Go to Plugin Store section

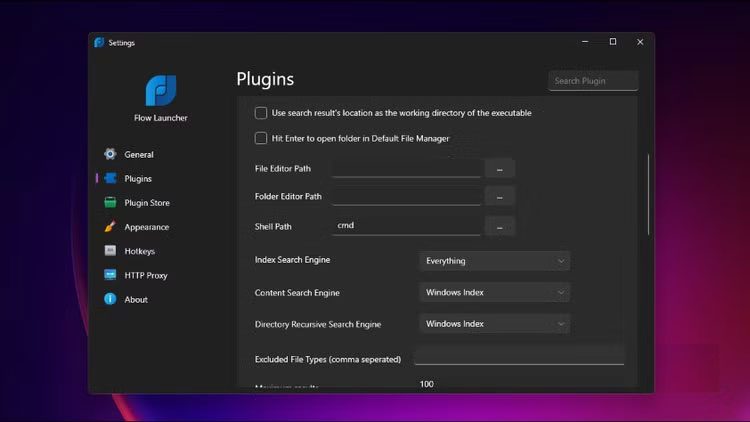point(147,203)
